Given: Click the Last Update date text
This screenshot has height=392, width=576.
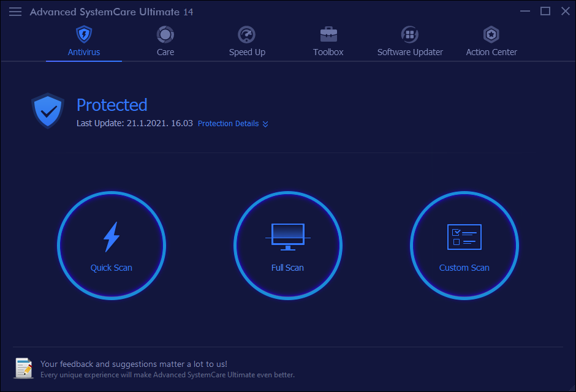Looking at the screenshot, I should click(x=134, y=123).
